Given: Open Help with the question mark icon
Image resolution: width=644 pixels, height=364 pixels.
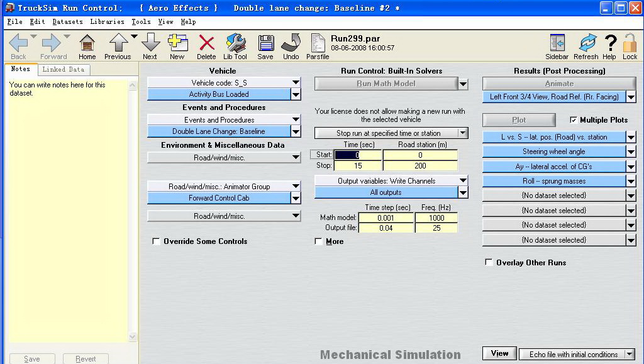Looking at the screenshot, I should tap(610, 43).
